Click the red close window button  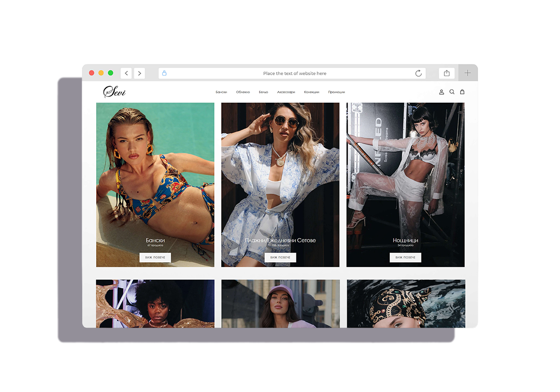click(x=91, y=73)
